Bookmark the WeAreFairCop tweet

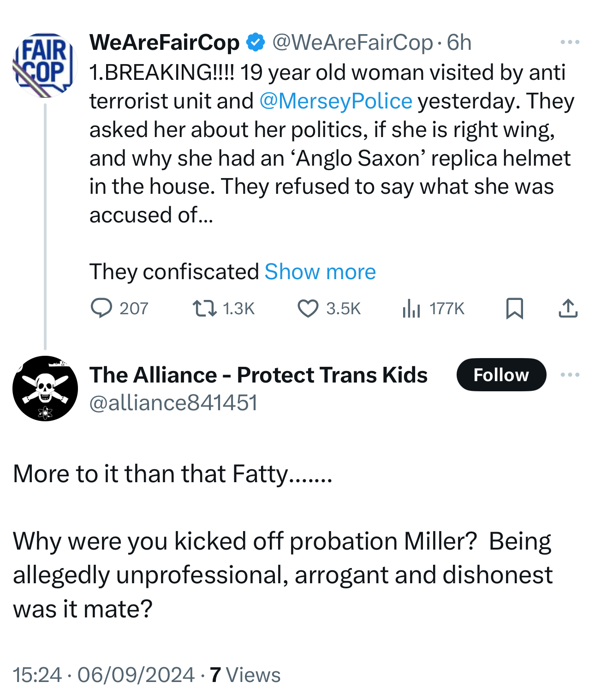(x=514, y=308)
